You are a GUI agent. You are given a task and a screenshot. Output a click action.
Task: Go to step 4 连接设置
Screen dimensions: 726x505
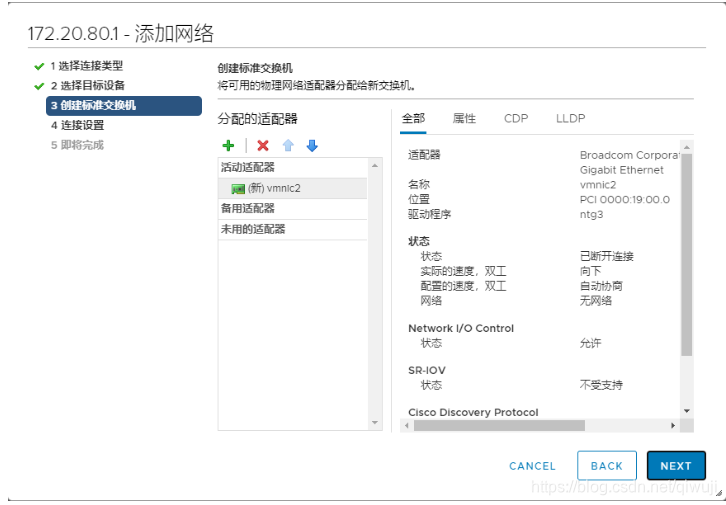click(77, 125)
